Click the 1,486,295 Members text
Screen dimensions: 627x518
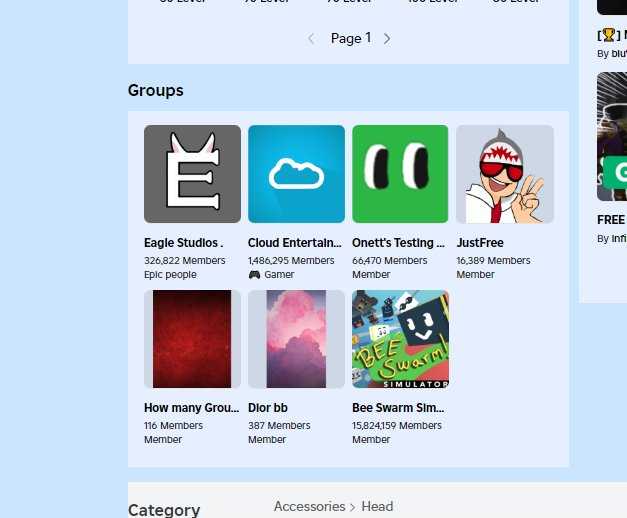pyautogui.click(x=291, y=260)
